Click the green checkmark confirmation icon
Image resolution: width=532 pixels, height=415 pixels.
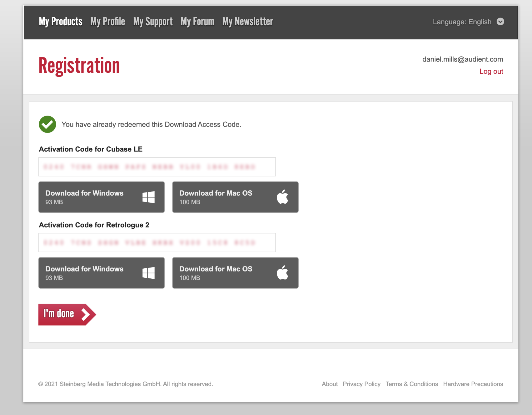[47, 124]
